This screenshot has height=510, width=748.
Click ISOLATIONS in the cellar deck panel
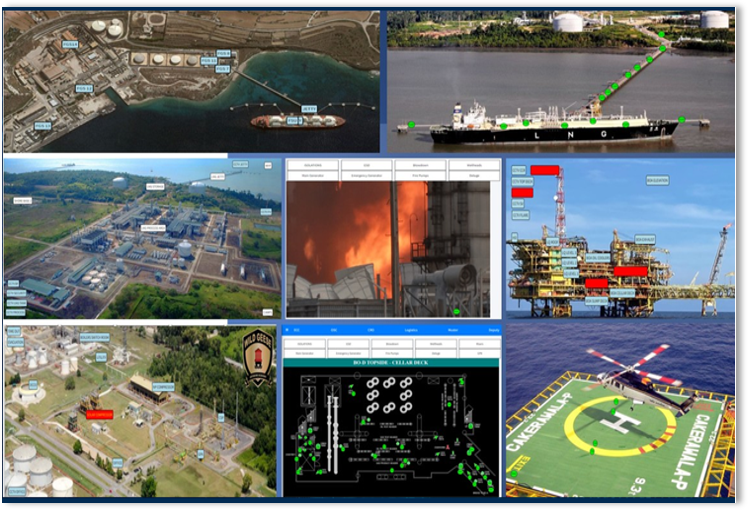304,343
